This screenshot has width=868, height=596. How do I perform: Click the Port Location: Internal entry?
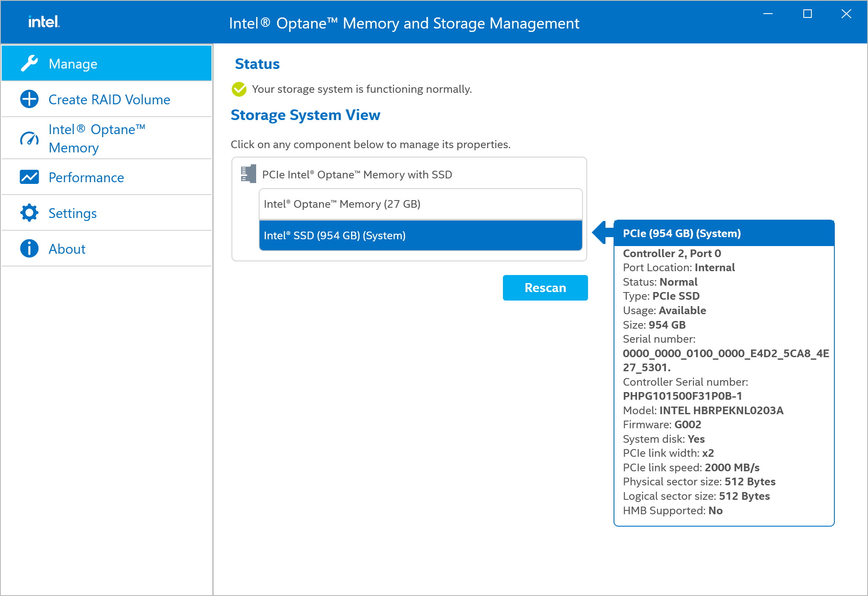pyautogui.click(x=679, y=267)
